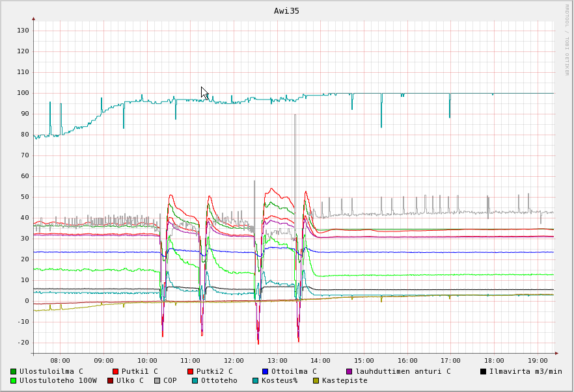Screen dimensions: 574x392
Task: Click the 100 value on the Y axis
Action: [22, 93]
